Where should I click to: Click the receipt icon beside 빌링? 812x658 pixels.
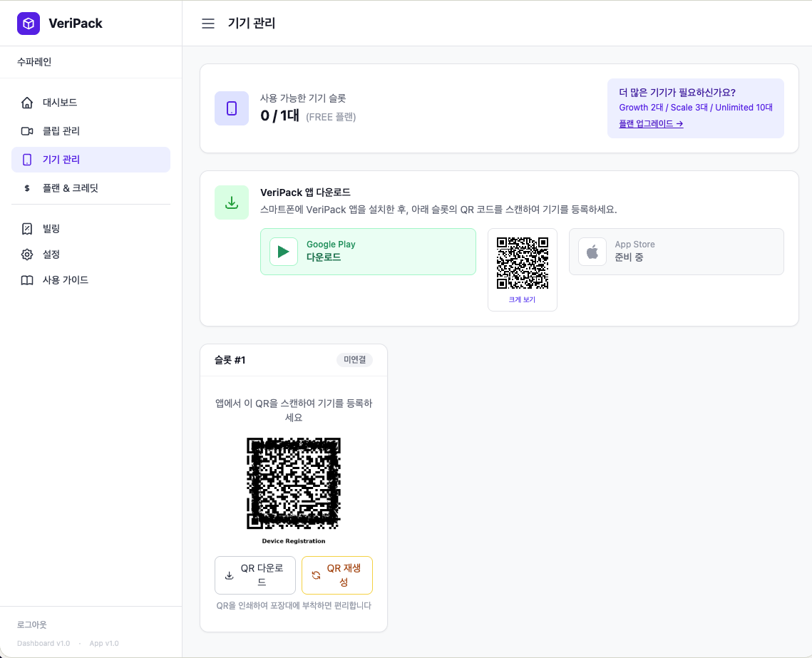pos(27,229)
